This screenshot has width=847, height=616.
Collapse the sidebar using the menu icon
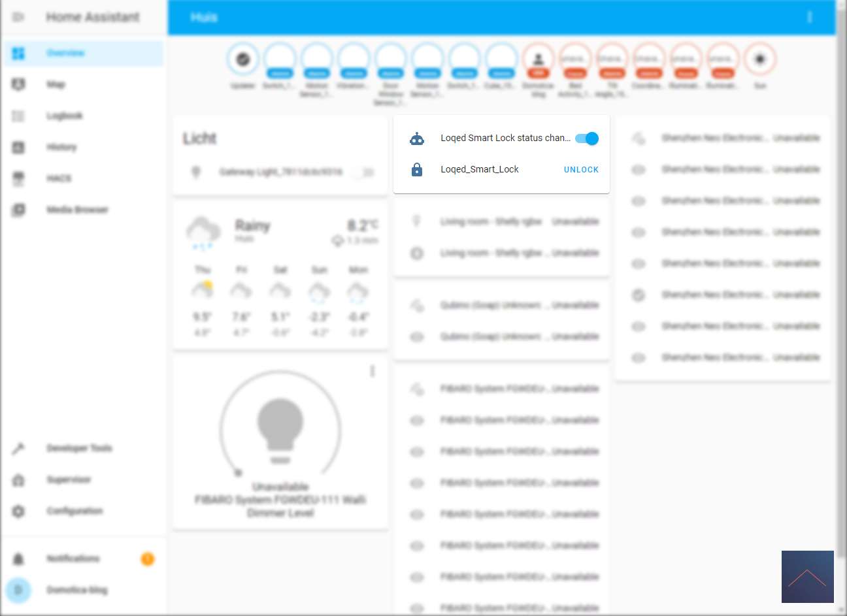[x=18, y=17]
